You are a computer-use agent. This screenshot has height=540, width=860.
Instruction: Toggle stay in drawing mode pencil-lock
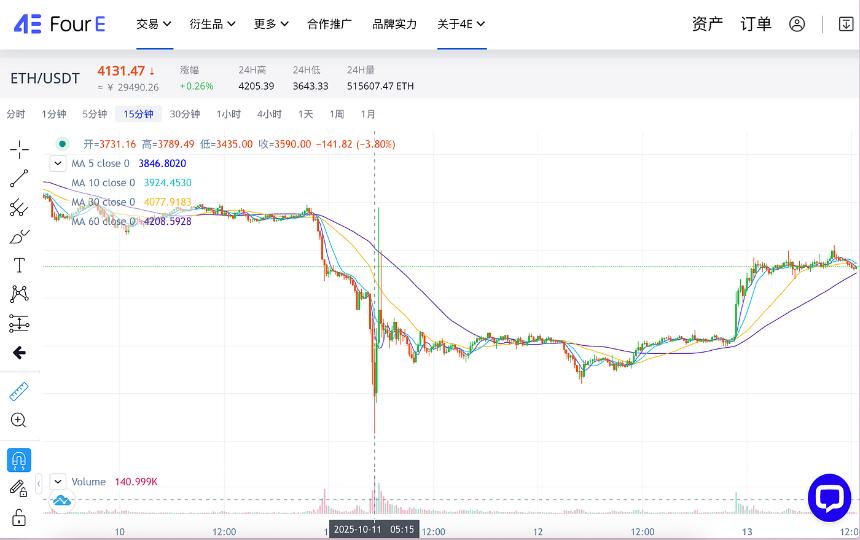tap(19, 488)
